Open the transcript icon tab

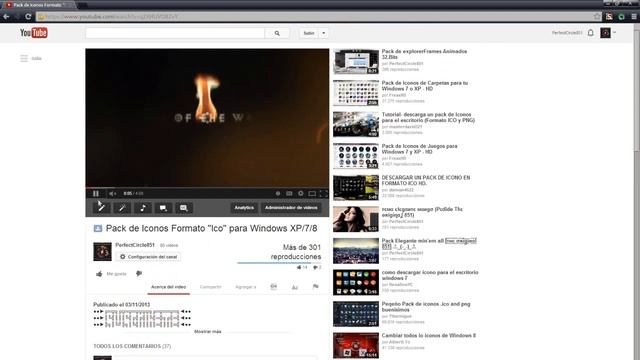273,287
